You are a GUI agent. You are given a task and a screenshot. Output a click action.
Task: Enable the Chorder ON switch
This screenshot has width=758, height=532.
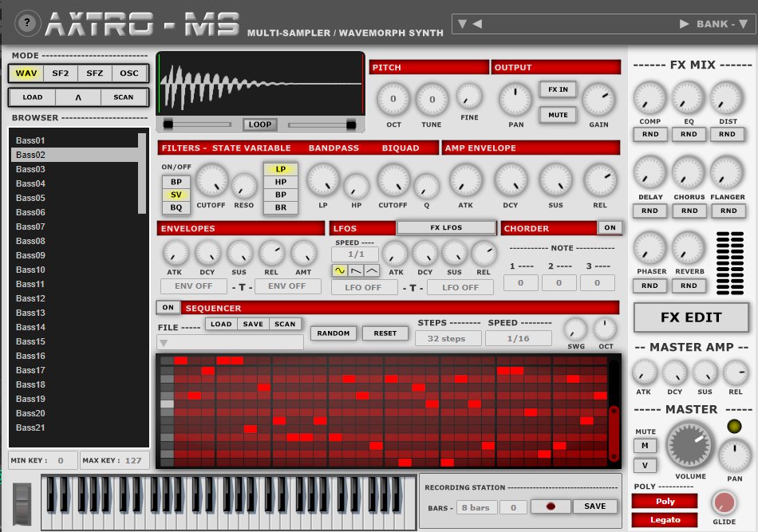(610, 227)
